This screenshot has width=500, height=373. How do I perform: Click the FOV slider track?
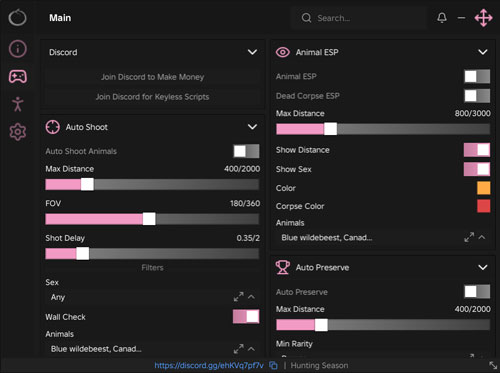pyautogui.click(x=152, y=219)
